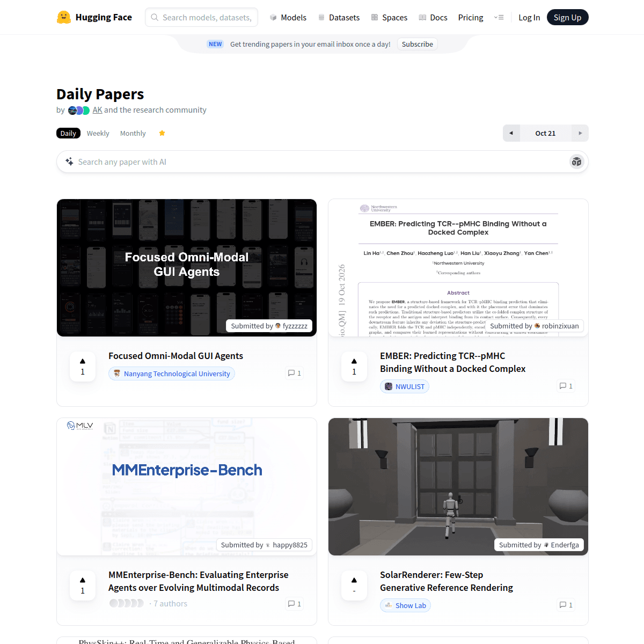Open the MMEnterprise-Bench paper title
644x644 pixels.
tap(199, 581)
